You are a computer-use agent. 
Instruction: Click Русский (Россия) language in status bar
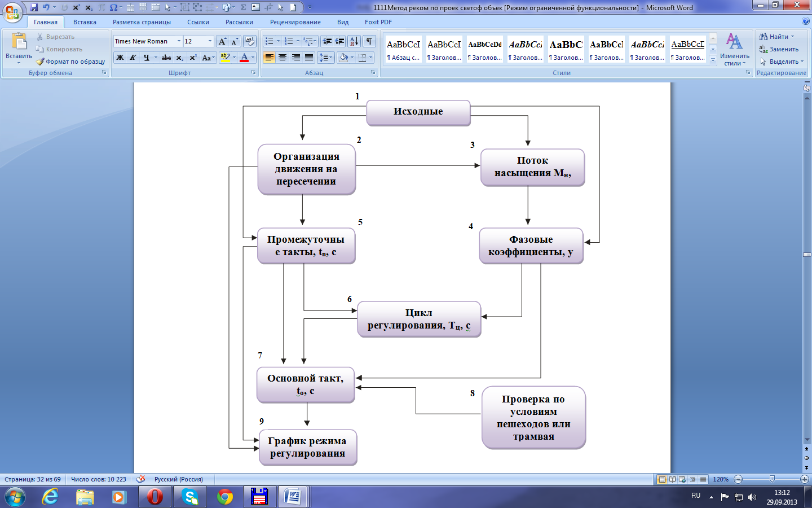(178, 479)
